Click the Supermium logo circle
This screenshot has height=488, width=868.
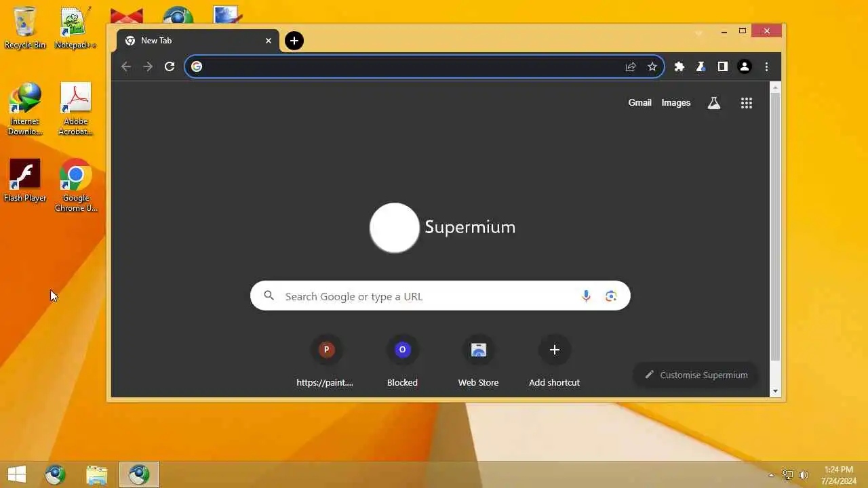tap(395, 228)
